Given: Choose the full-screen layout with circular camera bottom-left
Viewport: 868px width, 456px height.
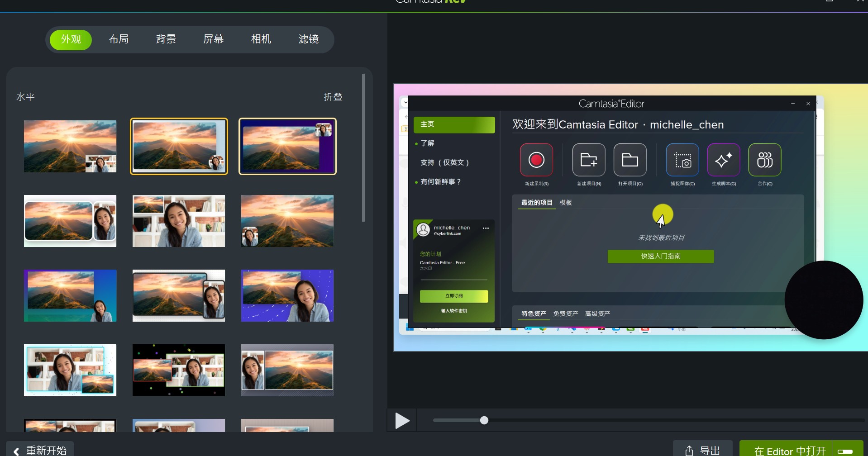Looking at the screenshot, I should 287,221.
